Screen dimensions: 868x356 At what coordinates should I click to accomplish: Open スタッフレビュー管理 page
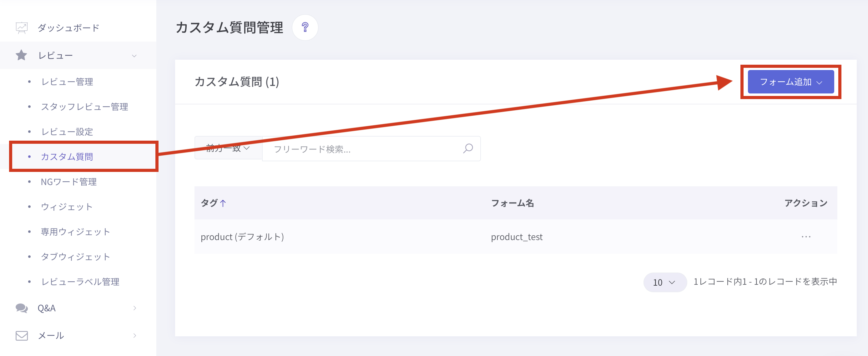pos(84,107)
